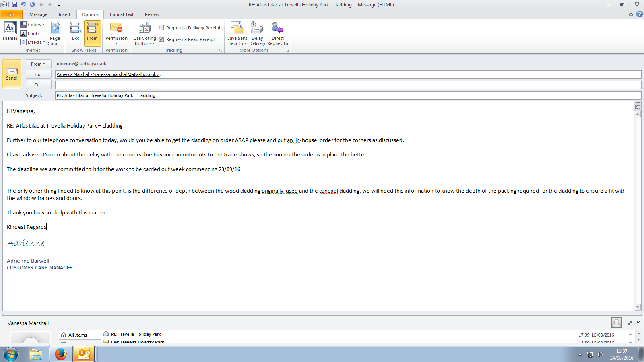The height and width of the screenshot is (362, 644).
Task: Click the message body scroll up arrow
Action: click(x=638, y=114)
